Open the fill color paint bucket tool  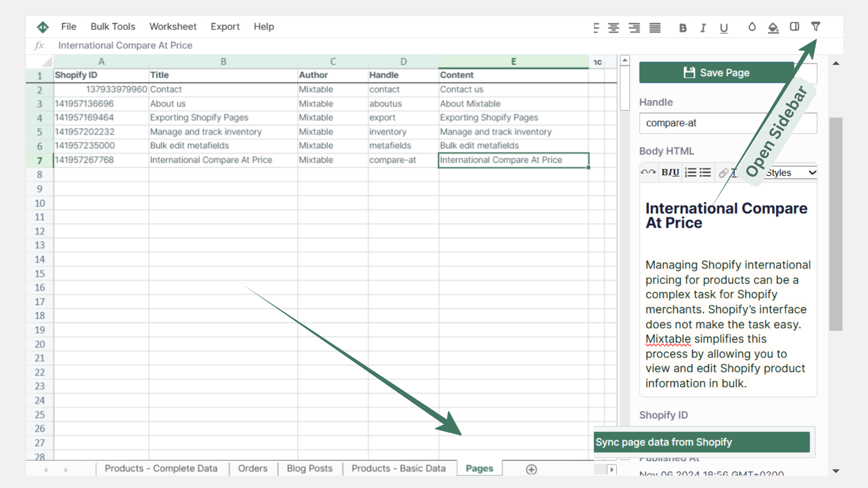click(774, 27)
